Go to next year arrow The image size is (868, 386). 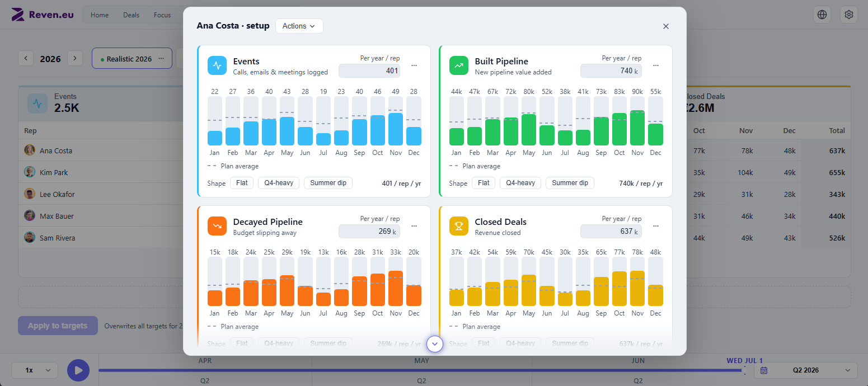coord(75,58)
